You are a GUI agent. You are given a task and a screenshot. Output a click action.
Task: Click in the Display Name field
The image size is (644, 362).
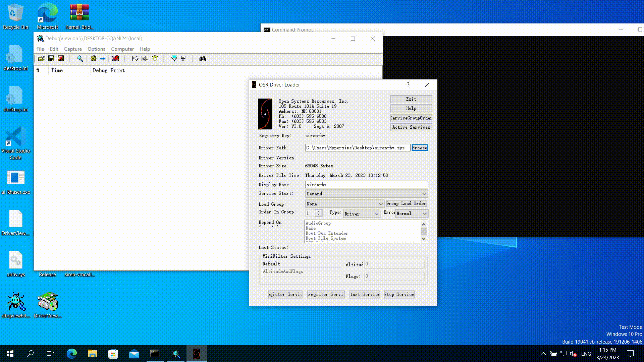(366, 185)
